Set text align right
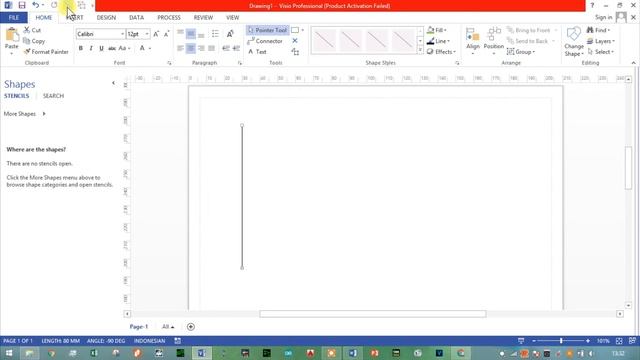640x360 pixels. click(201, 48)
